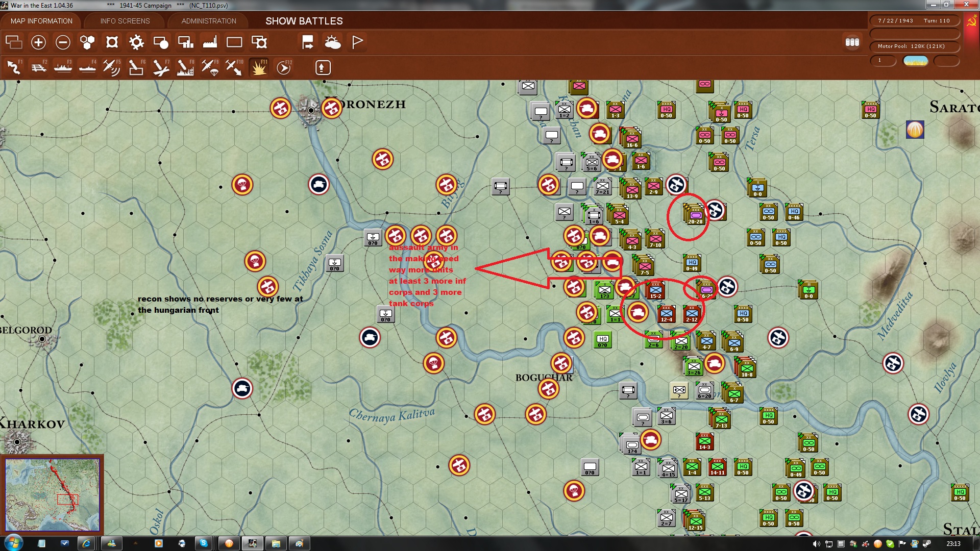Click the date and turn display
This screenshot has height=551, width=980.
click(914, 21)
